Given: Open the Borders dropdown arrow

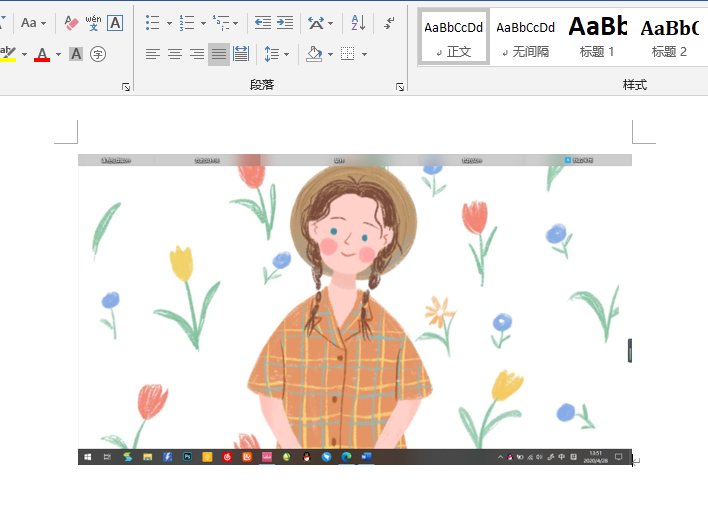Looking at the screenshot, I should click(x=364, y=54).
